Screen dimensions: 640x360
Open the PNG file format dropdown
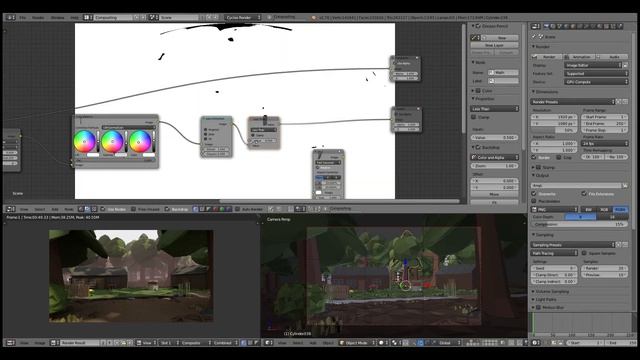(x=555, y=209)
